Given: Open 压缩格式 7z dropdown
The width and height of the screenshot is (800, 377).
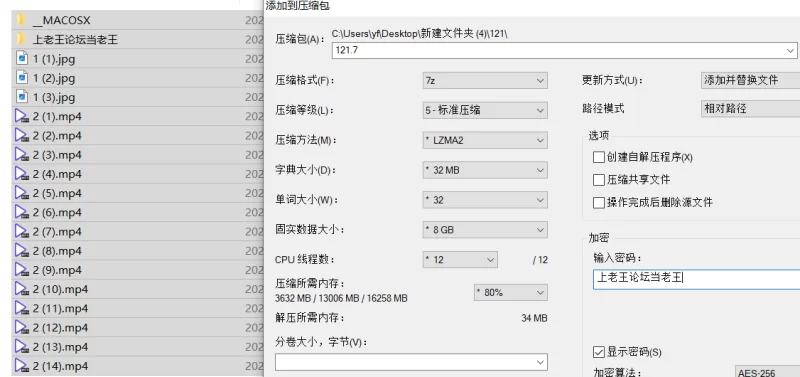Looking at the screenshot, I should (485, 81).
